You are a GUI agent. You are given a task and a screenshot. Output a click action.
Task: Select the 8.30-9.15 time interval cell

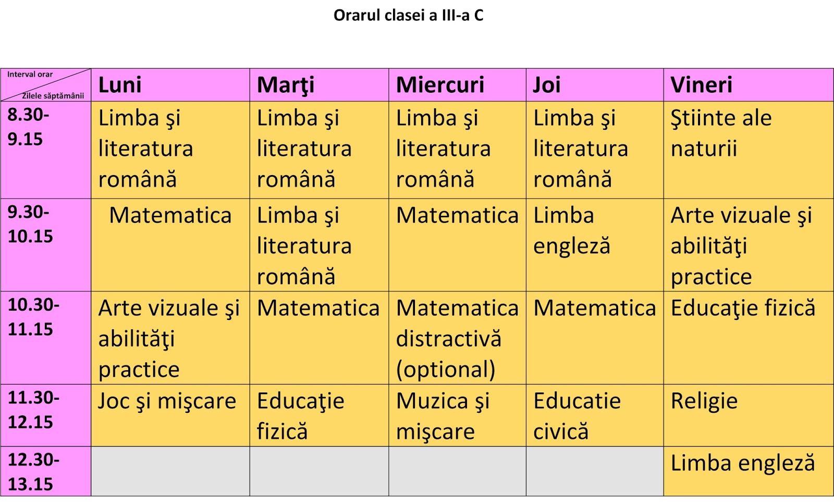pyautogui.click(x=45, y=149)
